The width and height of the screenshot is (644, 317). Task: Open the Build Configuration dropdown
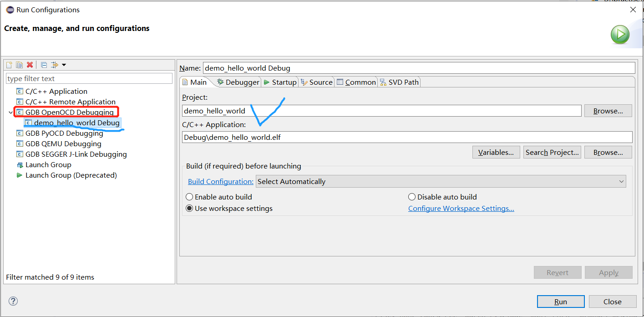[441, 181]
